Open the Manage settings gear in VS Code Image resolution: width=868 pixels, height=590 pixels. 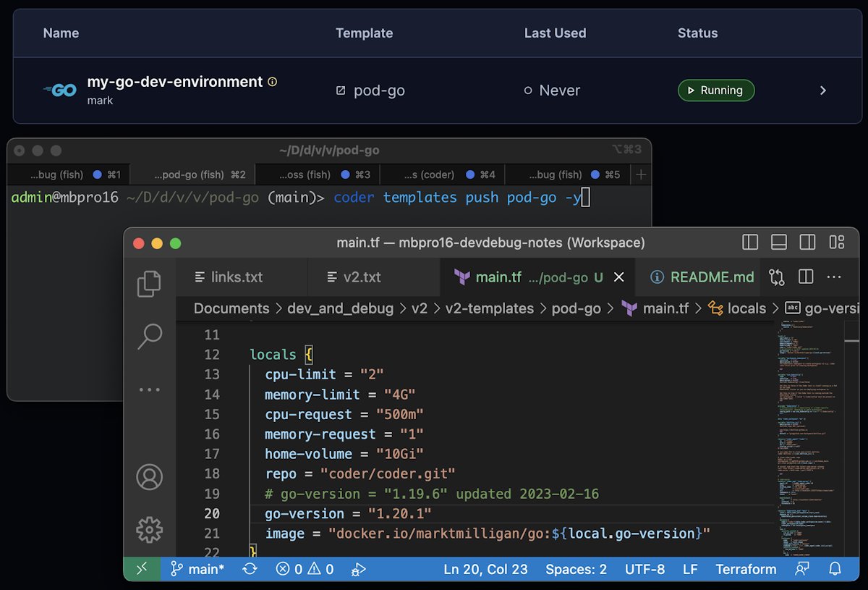(x=148, y=529)
